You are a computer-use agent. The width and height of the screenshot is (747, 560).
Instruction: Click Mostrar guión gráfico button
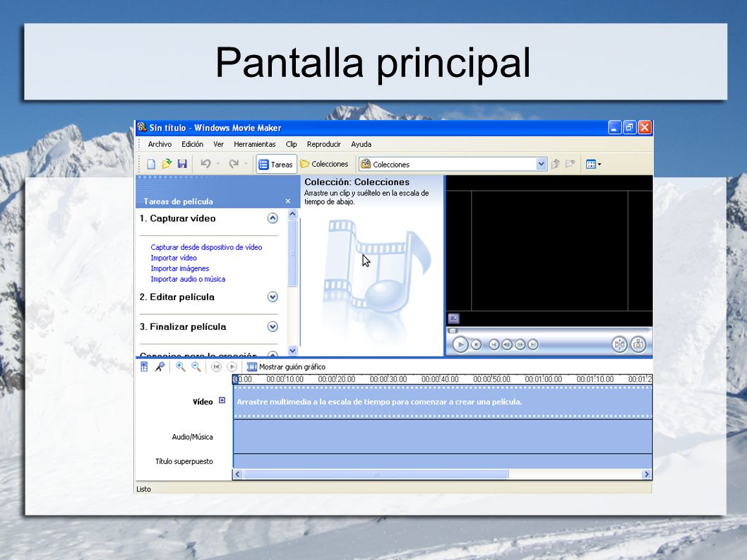286,367
